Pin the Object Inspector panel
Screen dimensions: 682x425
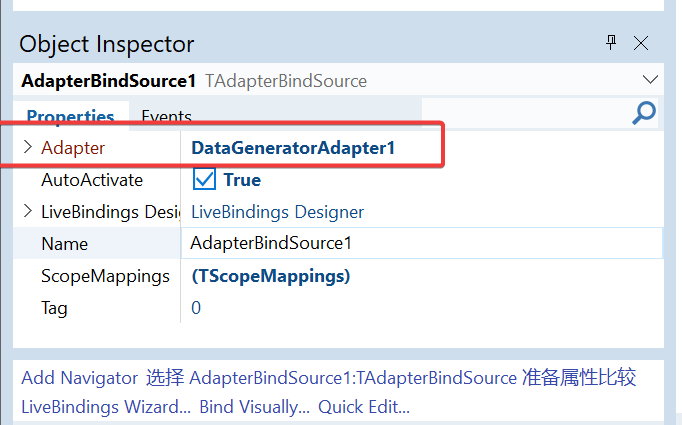[x=611, y=43]
